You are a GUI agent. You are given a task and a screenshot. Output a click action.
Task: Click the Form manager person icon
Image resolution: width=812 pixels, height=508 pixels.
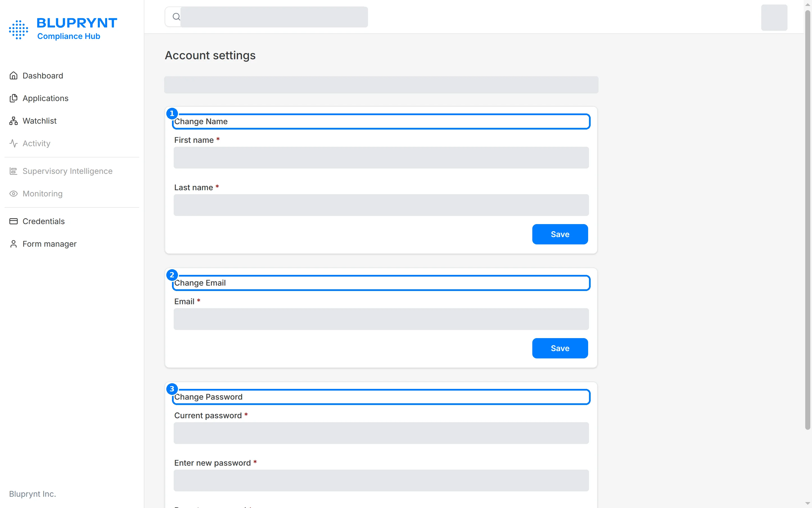[x=14, y=244]
